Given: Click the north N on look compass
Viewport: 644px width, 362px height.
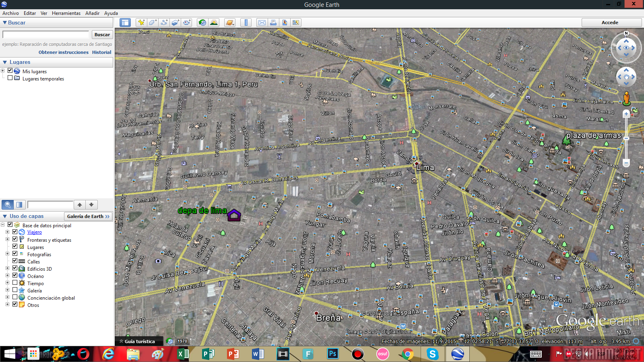Looking at the screenshot, I should 626,33.
